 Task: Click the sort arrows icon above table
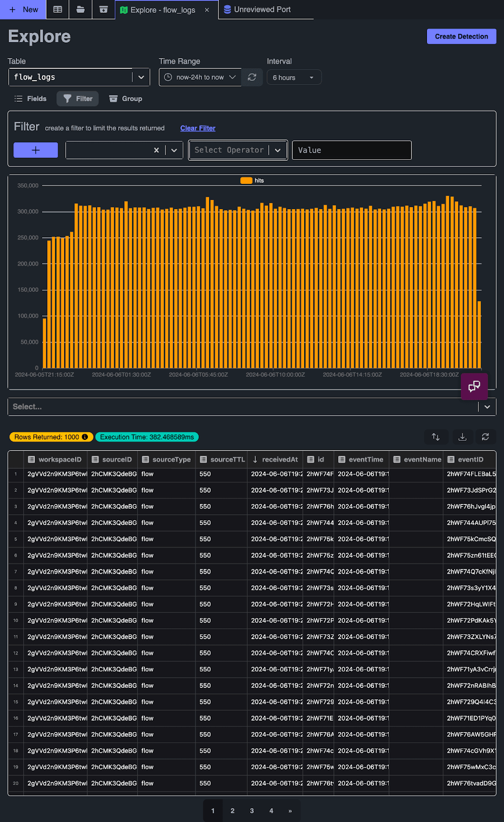pyautogui.click(x=436, y=437)
